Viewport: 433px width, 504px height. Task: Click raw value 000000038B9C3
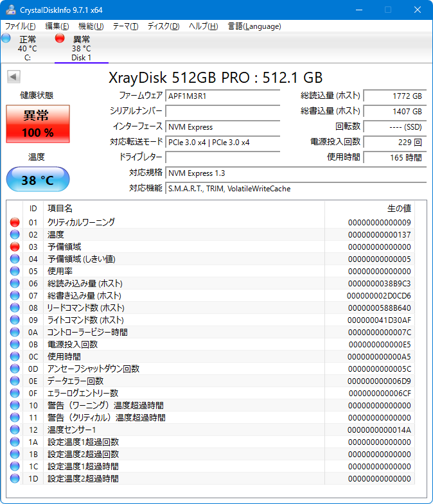(x=379, y=284)
